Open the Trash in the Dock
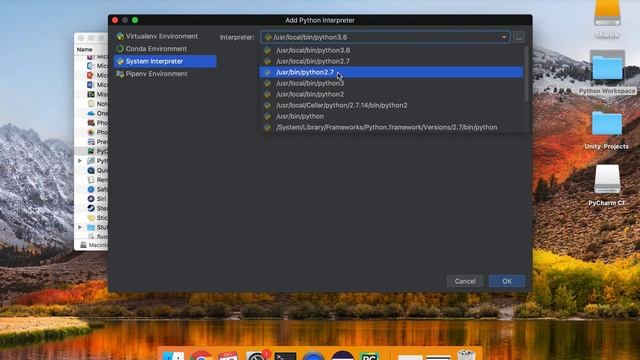The height and width of the screenshot is (360, 640). tap(466, 355)
